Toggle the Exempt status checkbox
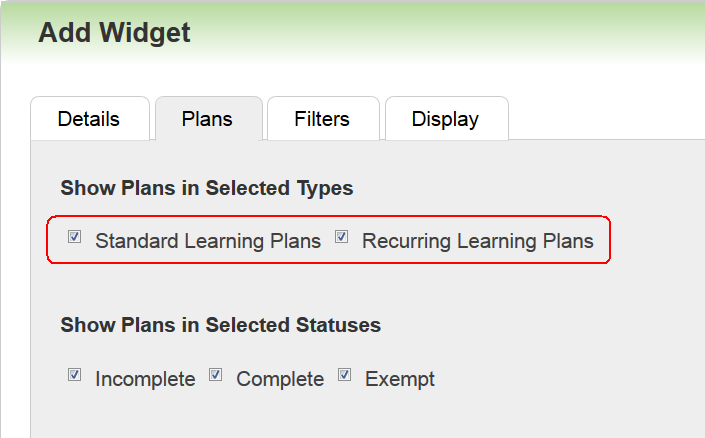 point(344,375)
